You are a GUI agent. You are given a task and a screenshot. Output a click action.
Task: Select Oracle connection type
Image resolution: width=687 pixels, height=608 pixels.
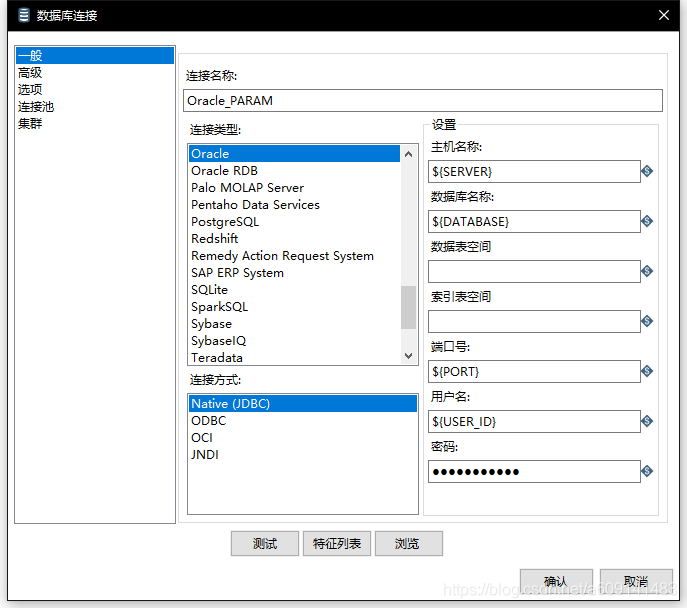click(294, 154)
